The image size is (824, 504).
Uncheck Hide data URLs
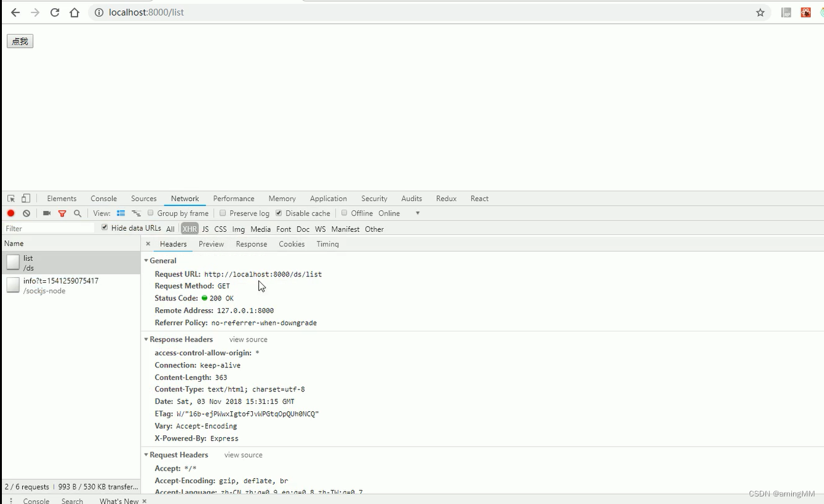[105, 227]
